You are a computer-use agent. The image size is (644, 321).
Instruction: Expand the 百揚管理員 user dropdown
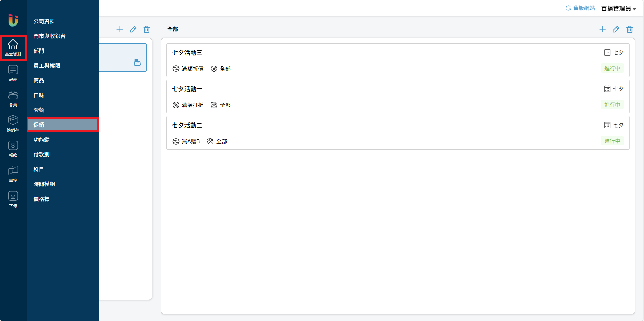point(618,9)
